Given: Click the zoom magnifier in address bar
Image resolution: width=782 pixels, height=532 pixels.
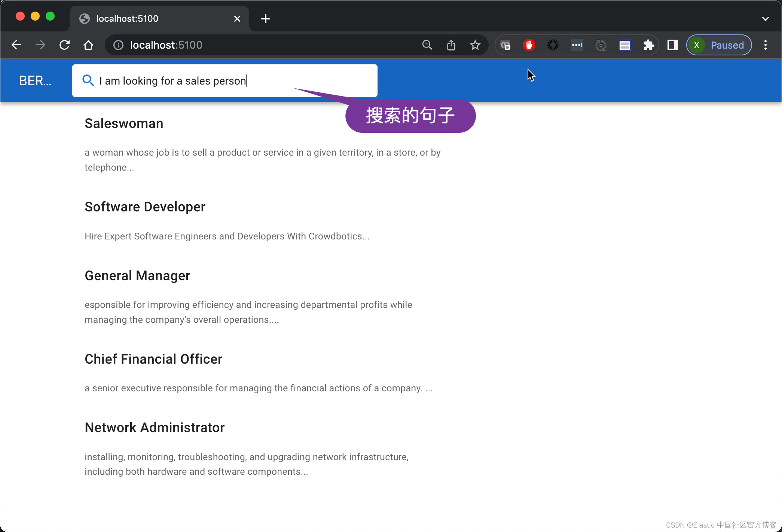Looking at the screenshot, I should pyautogui.click(x=427, y=45).
